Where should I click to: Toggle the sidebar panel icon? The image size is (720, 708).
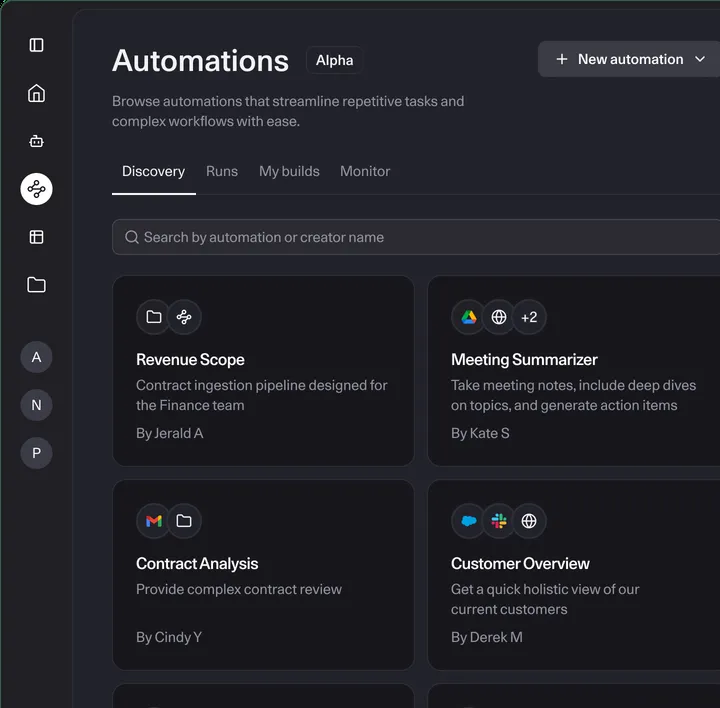[x=36, y=45]
